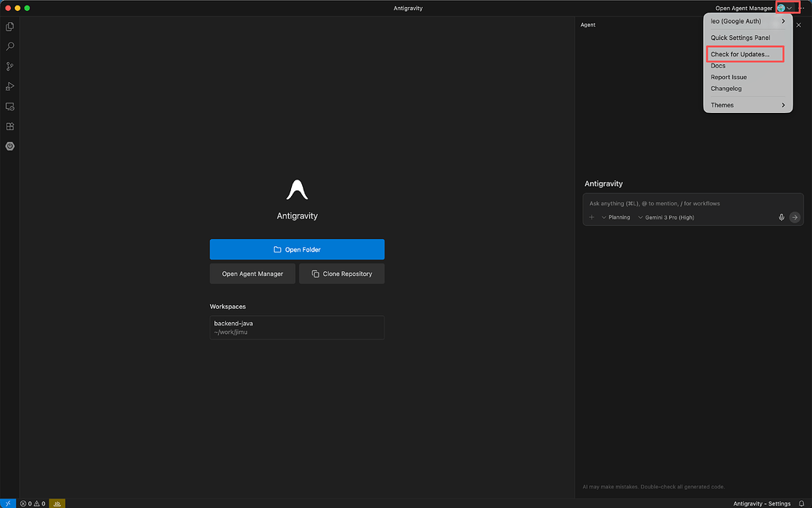Open notifications bell in status bar

802,503
